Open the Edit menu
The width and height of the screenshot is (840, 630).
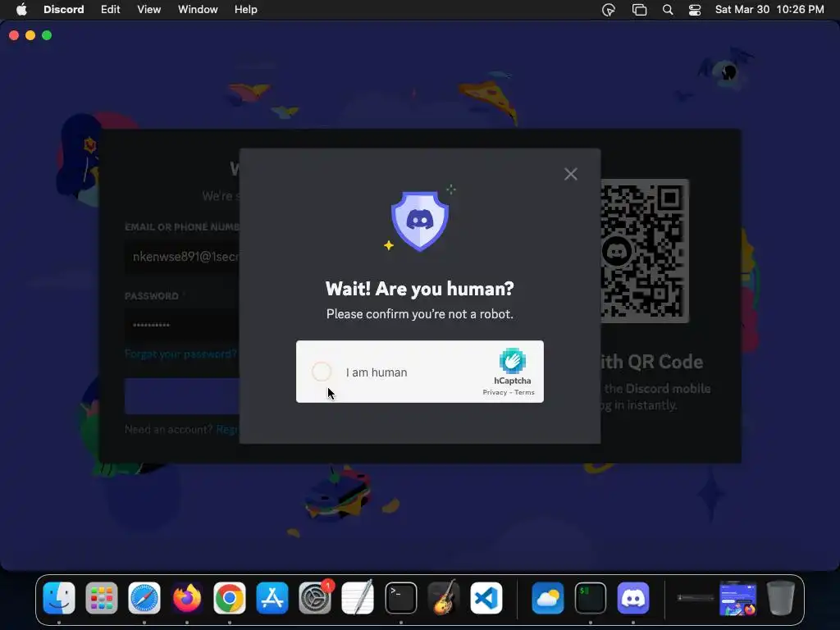111,10
